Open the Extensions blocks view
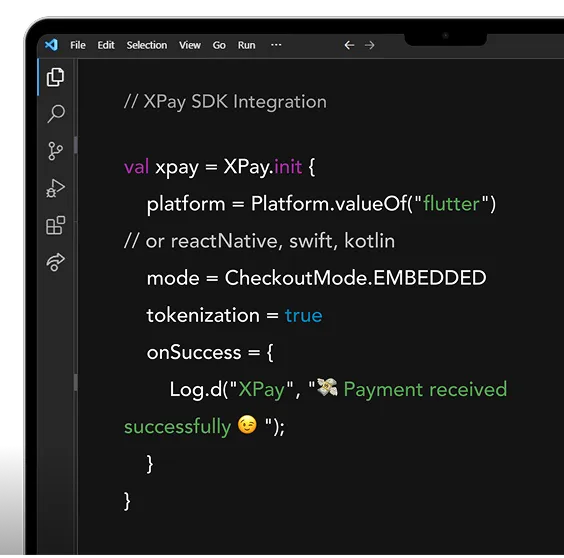This screenshot has width=564, height=558. [56, 225]
